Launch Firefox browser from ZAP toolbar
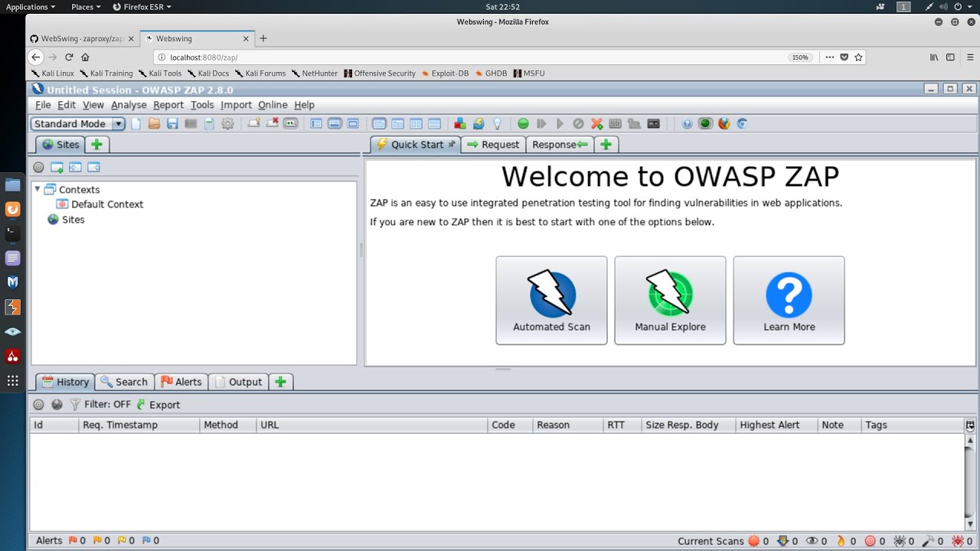Image resolution: width=980 pixels, height=551 pixels. [x=724, y=124]
